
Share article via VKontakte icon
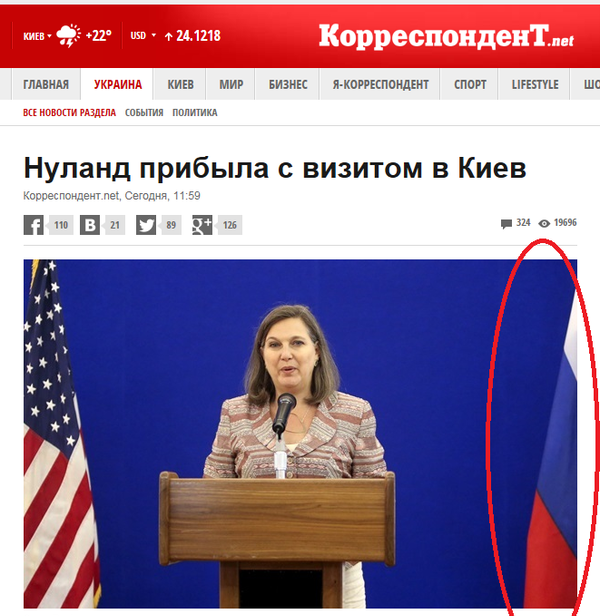tap(90, 225)
